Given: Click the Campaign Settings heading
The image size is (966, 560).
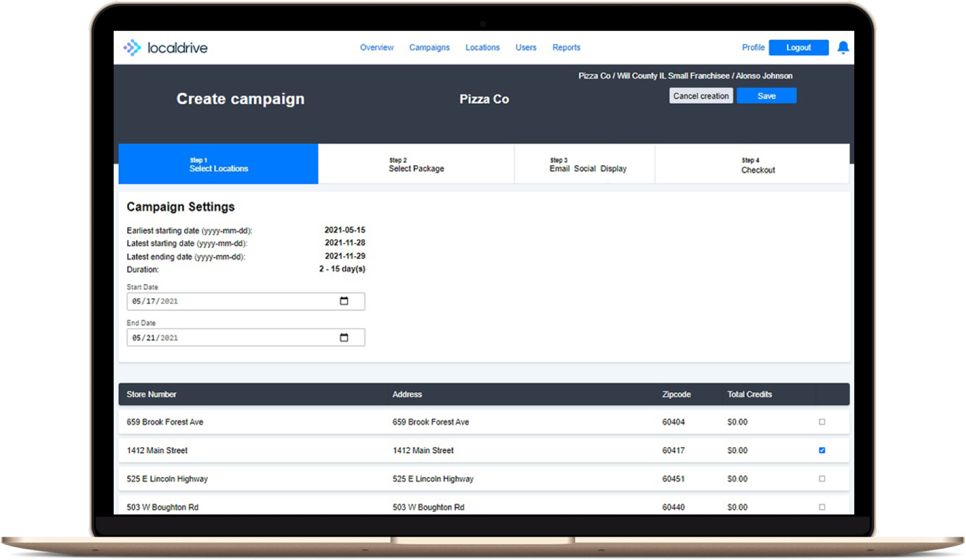Looking at the screenshot, I should 181,207.
